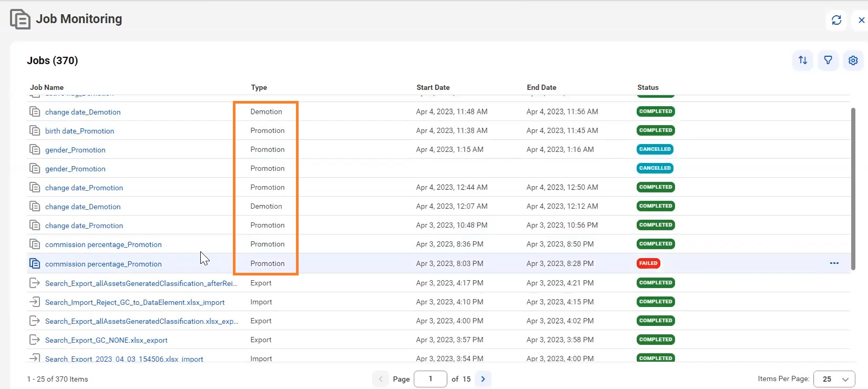Open Items Per Page dropdown

pyautogui.click(x=834, y=379)
